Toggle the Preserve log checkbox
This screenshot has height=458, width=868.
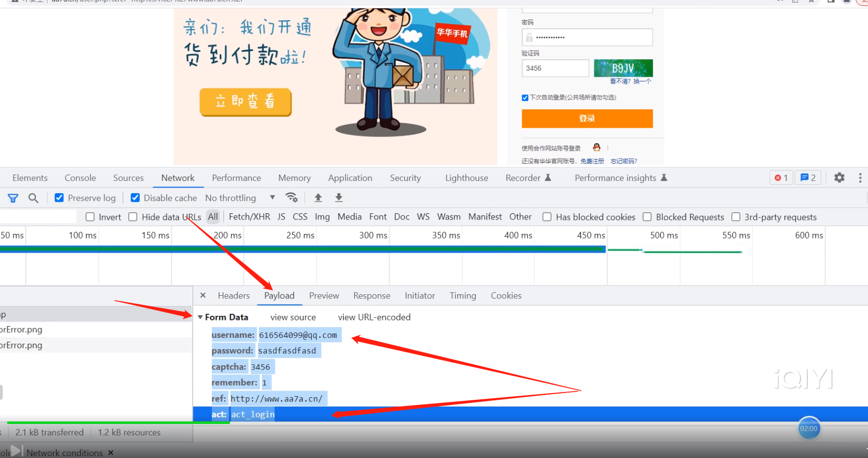coord(59,198)
